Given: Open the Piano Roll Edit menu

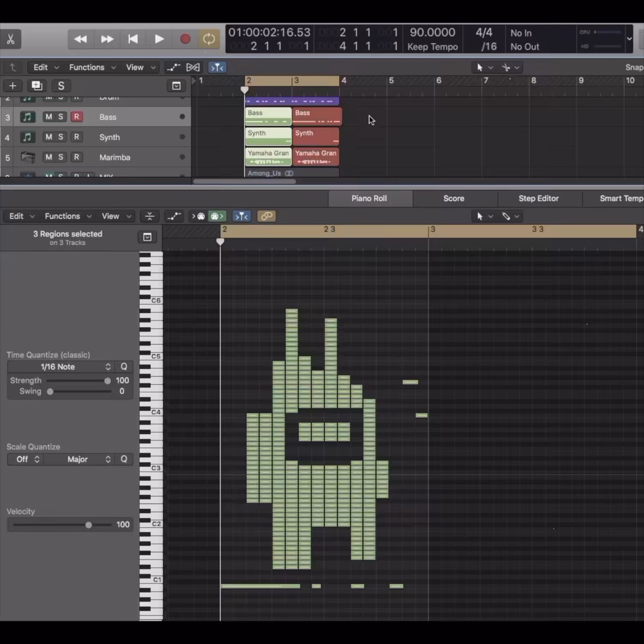Looking at the screenshot, I should coord(21,216).
